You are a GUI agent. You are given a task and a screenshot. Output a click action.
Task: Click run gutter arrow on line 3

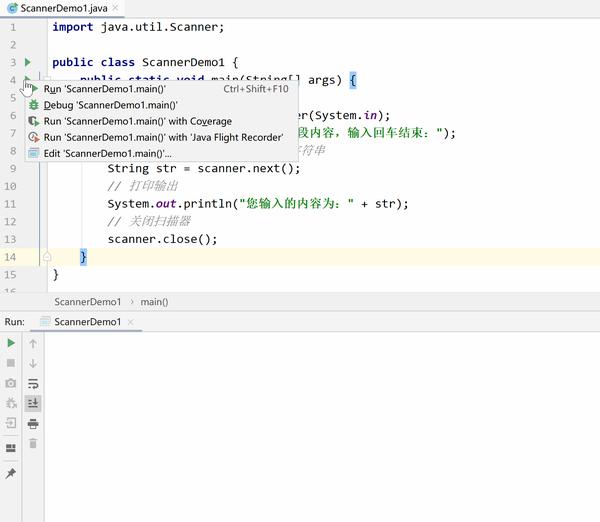(28, 62)
